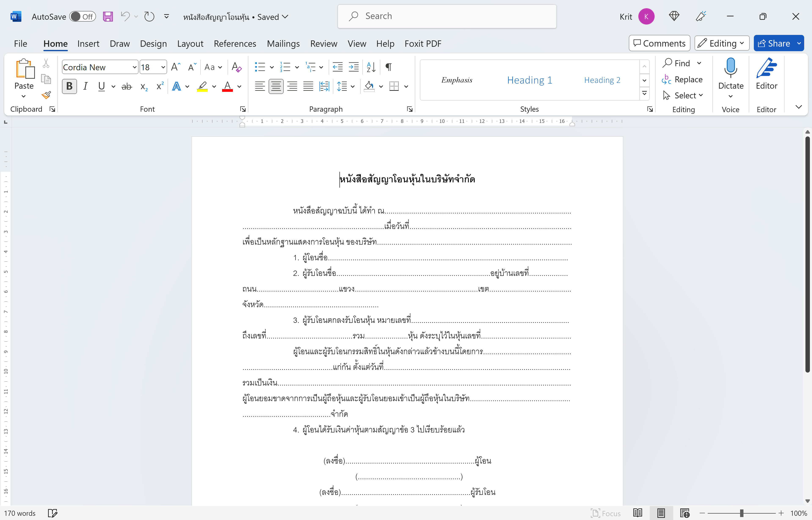Viewport: 812px width, 520px height.
Task: Click the Dictate microphone icon
Action: (x=730, y=68)
